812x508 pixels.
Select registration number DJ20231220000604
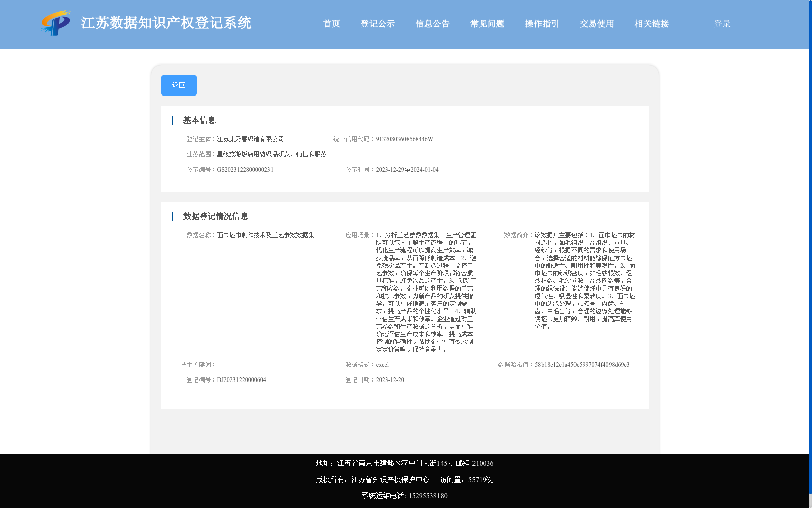[x=242, y=380]
